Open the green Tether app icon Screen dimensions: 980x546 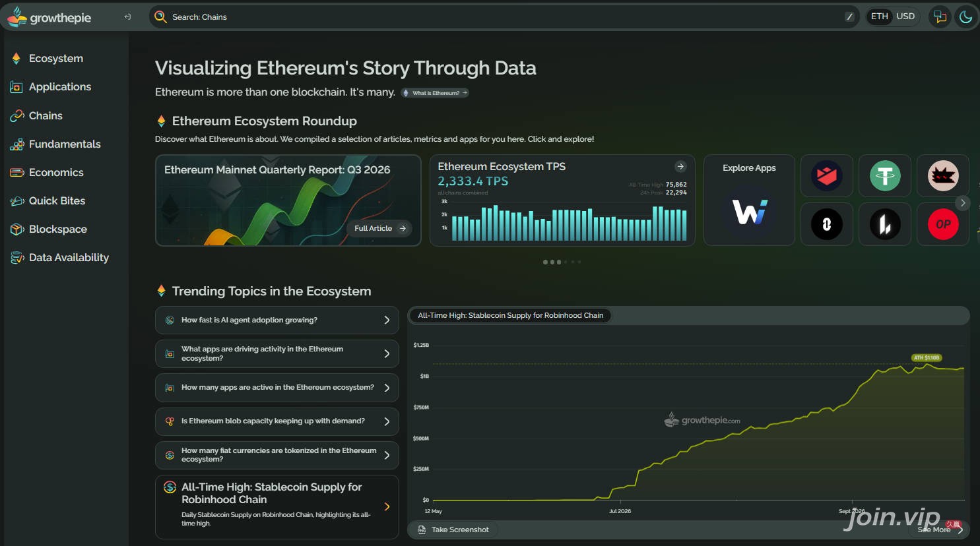click(x=885, y=176)
